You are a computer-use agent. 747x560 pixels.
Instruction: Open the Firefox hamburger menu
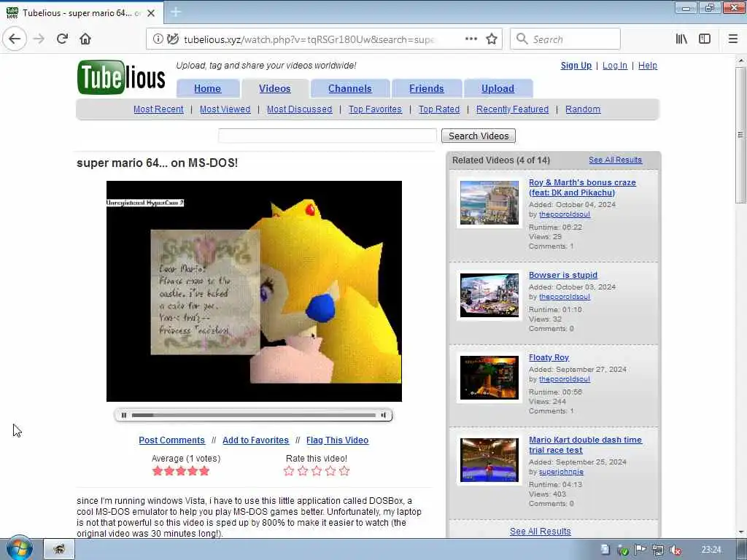733,39
